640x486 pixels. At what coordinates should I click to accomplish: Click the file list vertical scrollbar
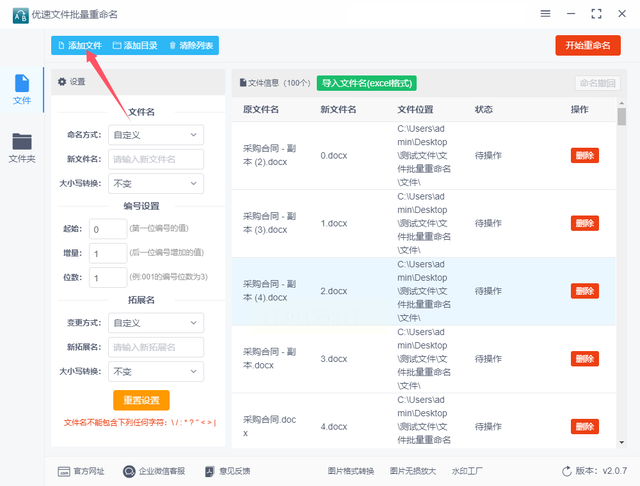[x=622, y=273]
